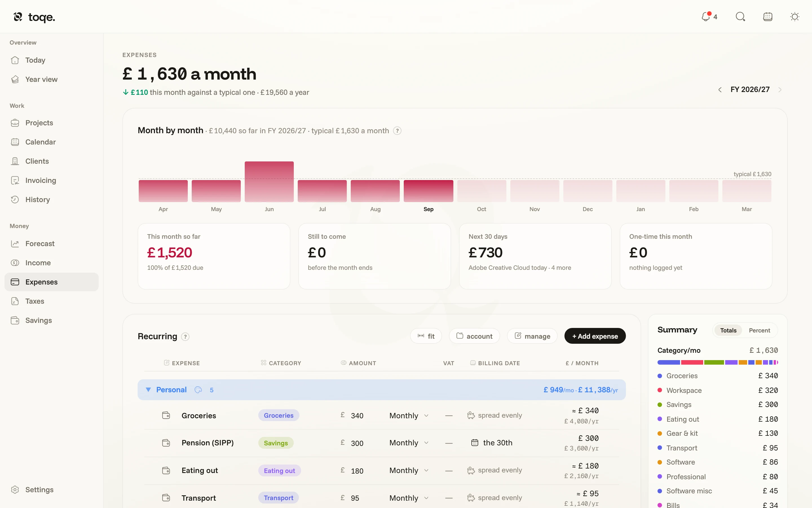The height and width of the screenshot is (508, 812).
Task: Go to next financial year
Action: coord(780,90)
